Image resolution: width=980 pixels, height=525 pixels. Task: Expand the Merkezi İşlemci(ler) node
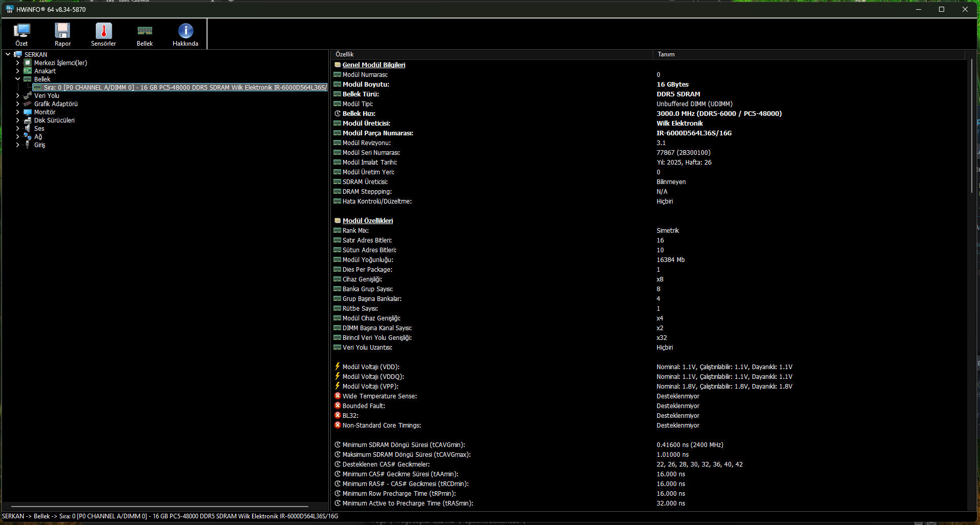tap(18, 63)
